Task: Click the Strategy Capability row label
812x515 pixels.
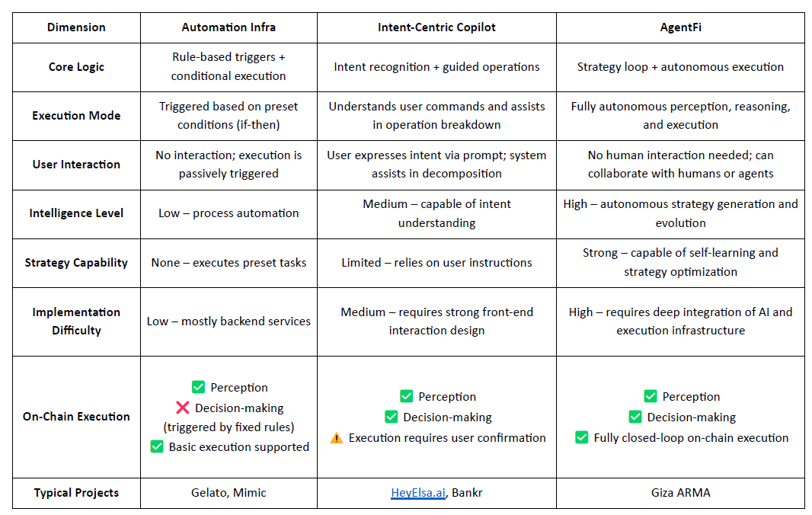Action: click(x=76, y=263)
